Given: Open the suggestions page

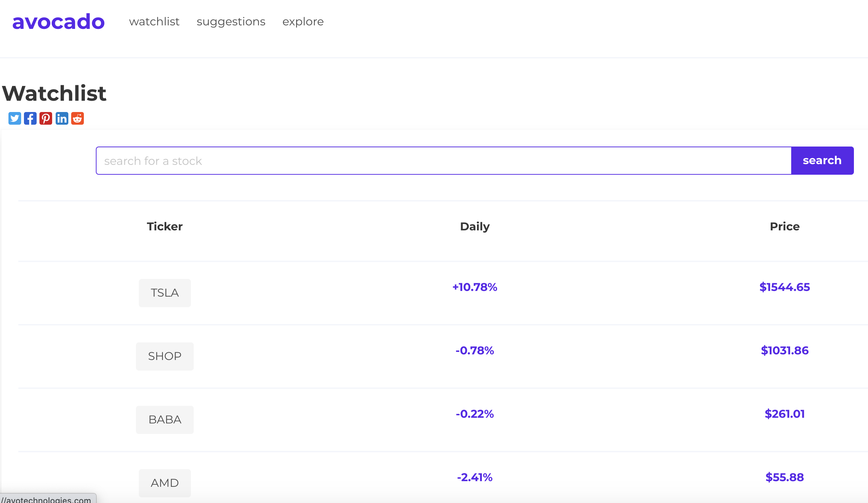Looking at the screenshot, I should pos(231,22).
